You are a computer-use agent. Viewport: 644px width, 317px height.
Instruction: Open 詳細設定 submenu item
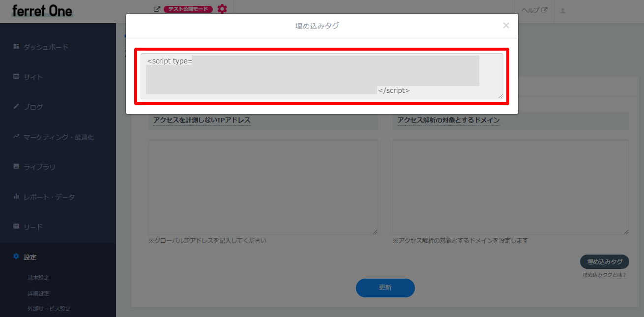(38, 293)
